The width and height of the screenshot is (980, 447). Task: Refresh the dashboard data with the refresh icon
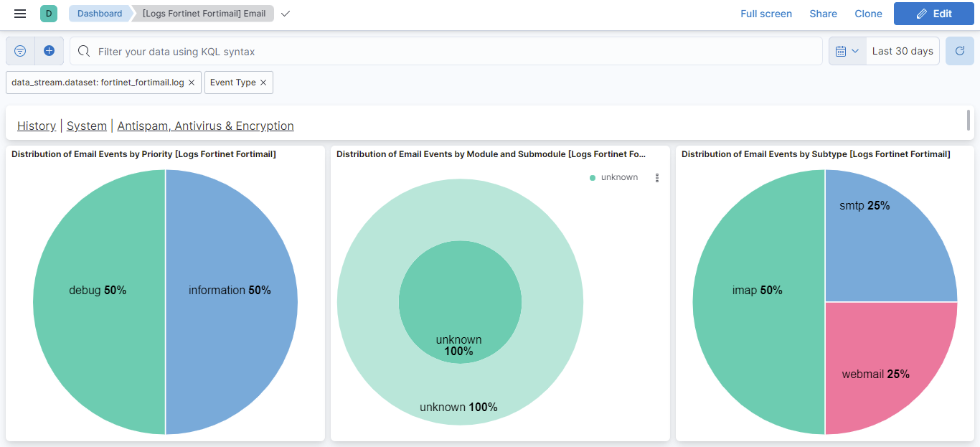[959, 50]
